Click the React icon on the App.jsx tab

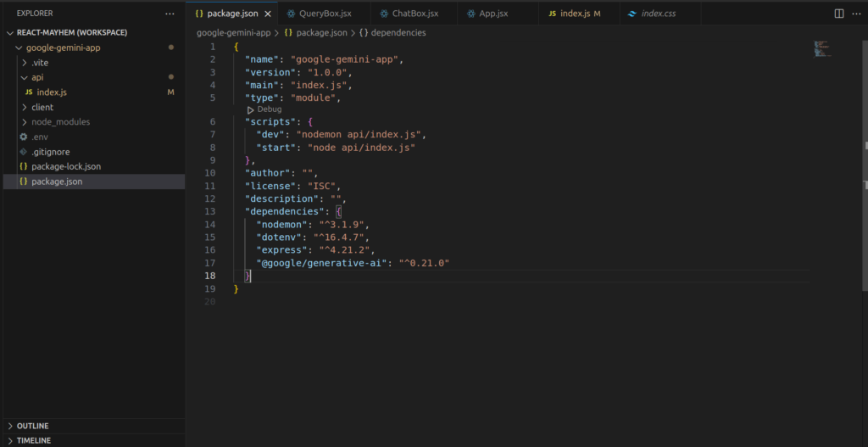coord(471,14)
